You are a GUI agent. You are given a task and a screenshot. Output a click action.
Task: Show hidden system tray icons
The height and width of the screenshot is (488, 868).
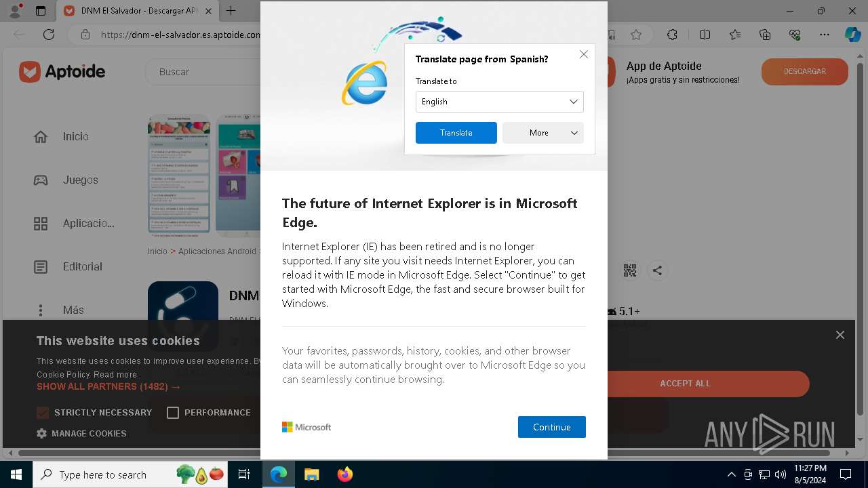click(731, 474)
